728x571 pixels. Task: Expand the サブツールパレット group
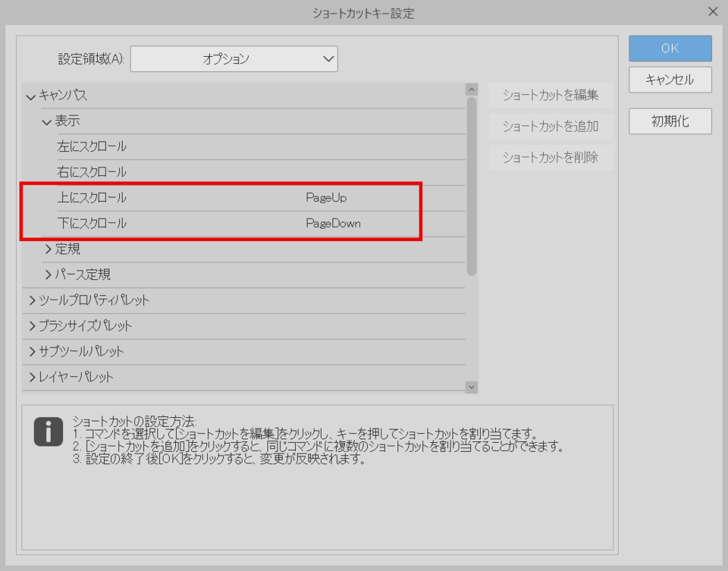coord(32,352)
